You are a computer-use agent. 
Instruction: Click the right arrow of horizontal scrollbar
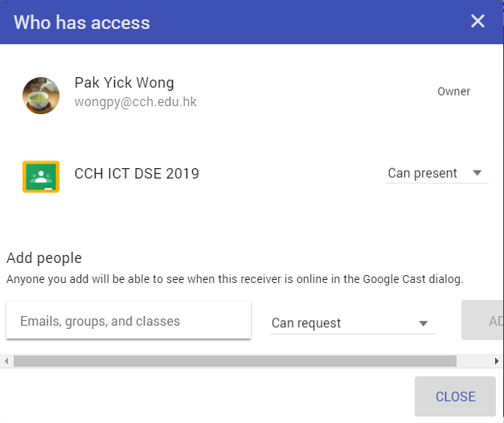pos(498,361)
